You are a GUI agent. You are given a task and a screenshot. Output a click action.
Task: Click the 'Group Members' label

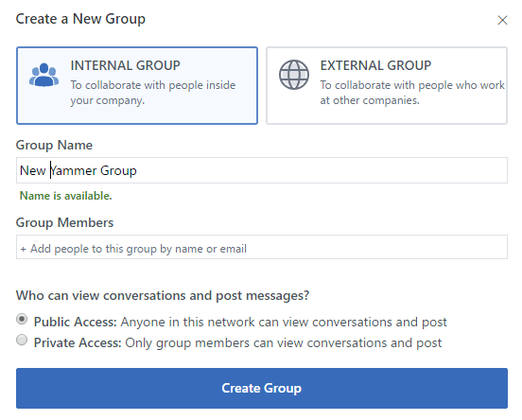click(x=64, y=222)
